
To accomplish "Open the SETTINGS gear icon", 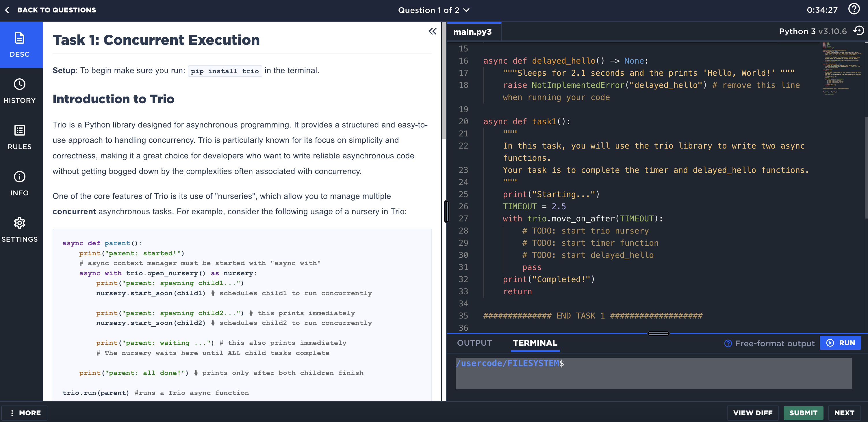I will point(20,223).
